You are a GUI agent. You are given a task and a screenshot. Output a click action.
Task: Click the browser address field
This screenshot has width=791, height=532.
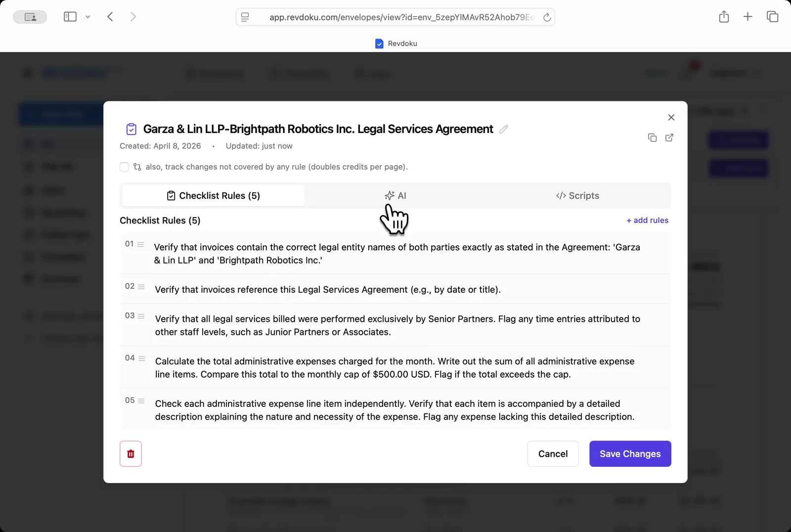click(x=395, y=17)
